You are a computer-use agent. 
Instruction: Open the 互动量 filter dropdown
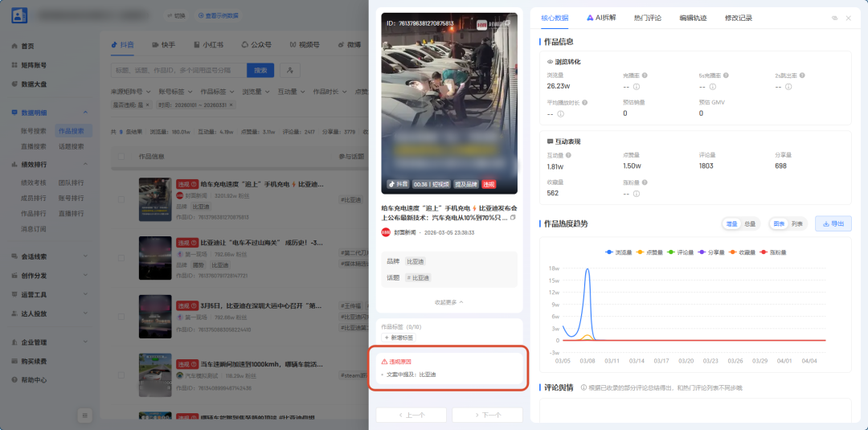pyautogui.click(x=291, y=92)
